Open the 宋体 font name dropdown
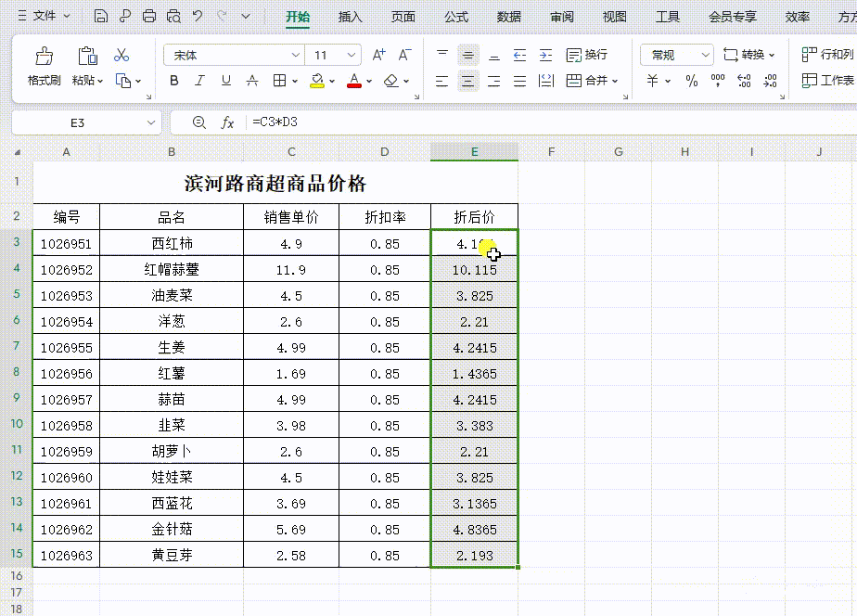 click(295, 55)
